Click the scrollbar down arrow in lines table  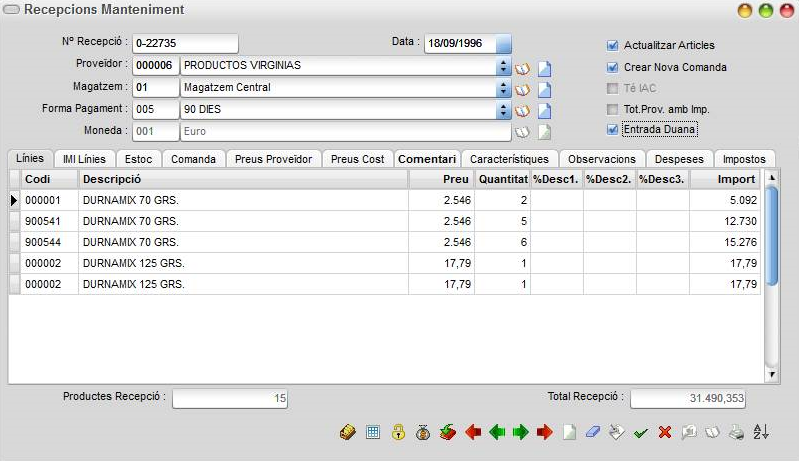point(771,374)
